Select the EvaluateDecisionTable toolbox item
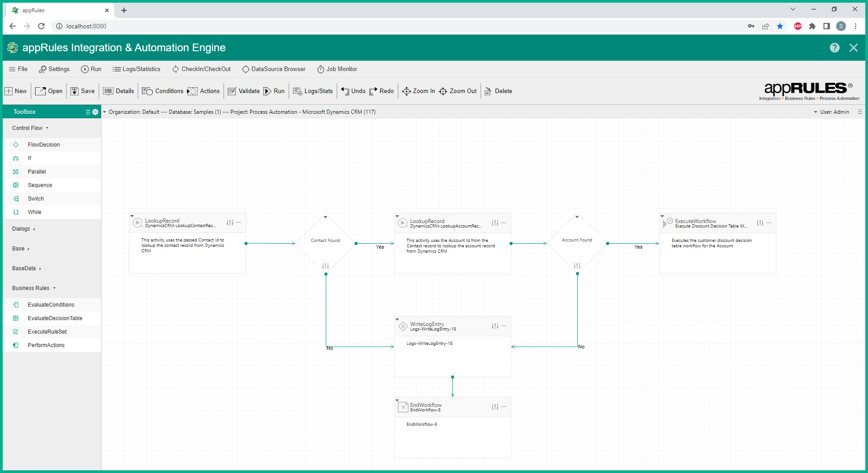The width and height of the screenshot is (868, 473). tap(52, 318)
